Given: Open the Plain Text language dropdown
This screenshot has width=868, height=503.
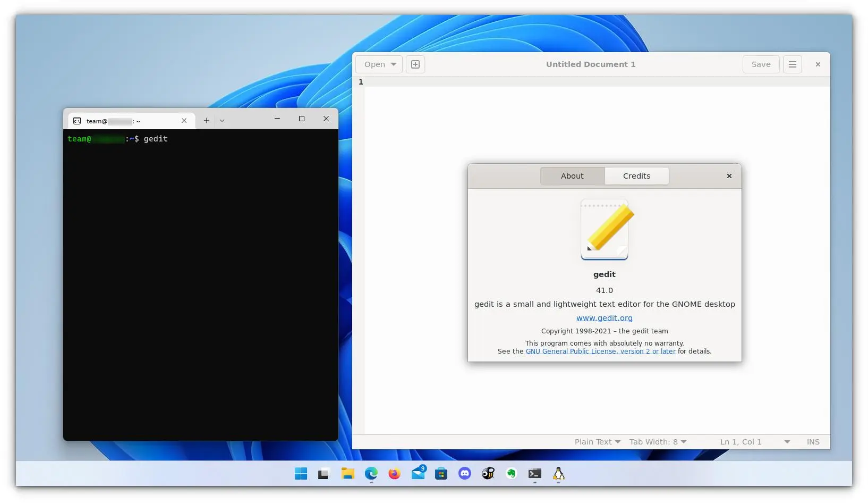Looking at the screenshot, I should click(x=598, y=442).
